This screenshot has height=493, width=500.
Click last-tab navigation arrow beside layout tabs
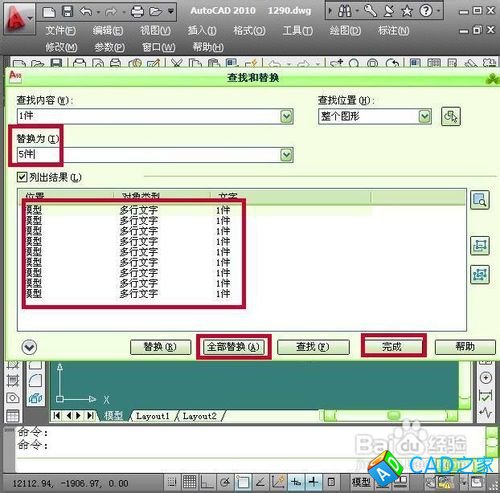tap(90, 415)
